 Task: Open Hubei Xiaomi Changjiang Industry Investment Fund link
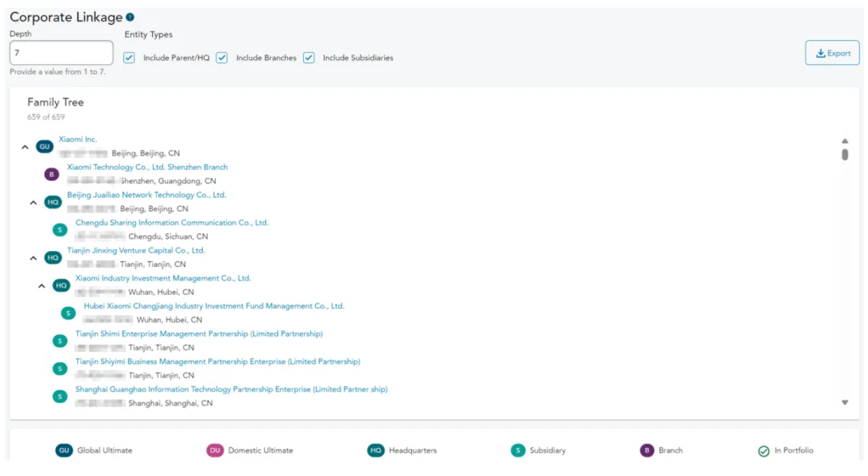(214, 306)
